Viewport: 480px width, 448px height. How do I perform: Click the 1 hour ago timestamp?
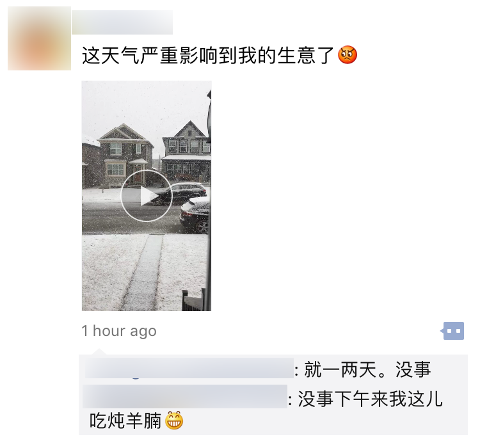pos(119,331)
